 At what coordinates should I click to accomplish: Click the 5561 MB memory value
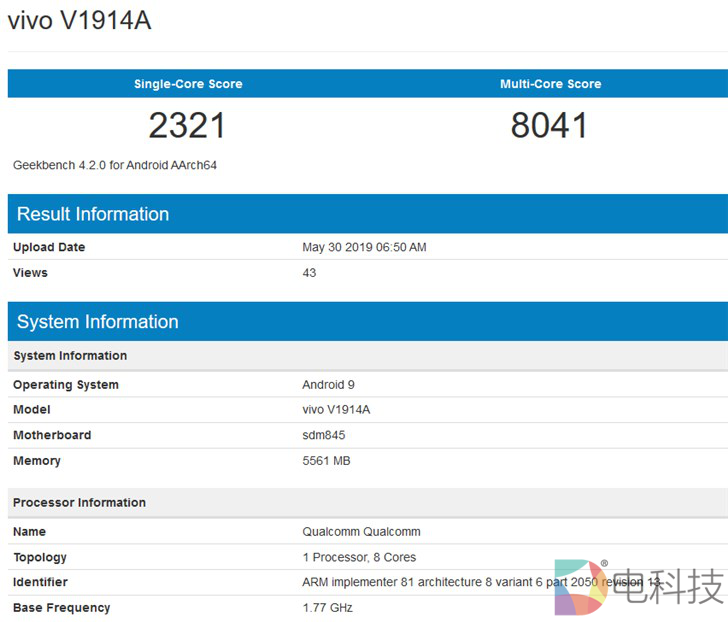(x=326, y=461)
